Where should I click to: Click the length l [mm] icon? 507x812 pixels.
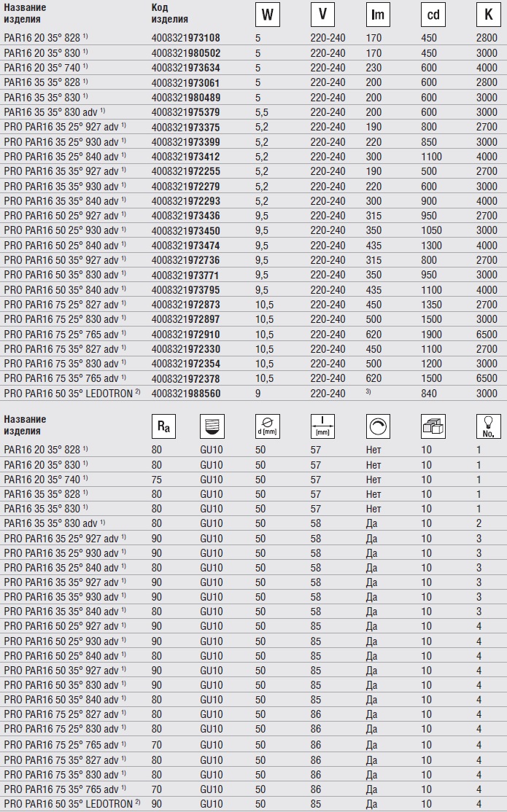click(x=322, y=426)
